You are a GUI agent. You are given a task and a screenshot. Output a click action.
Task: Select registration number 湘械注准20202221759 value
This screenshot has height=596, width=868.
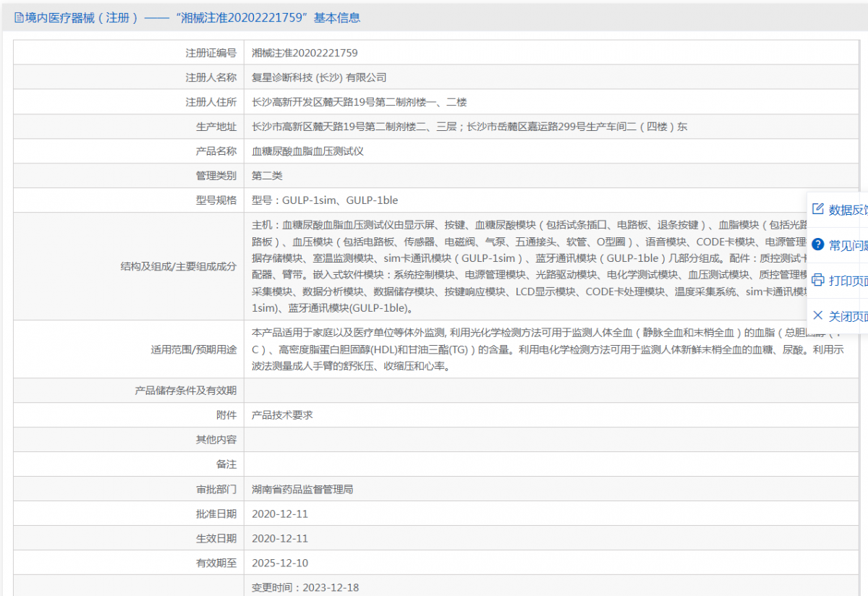pyautogui.click(x=305, y=53)
